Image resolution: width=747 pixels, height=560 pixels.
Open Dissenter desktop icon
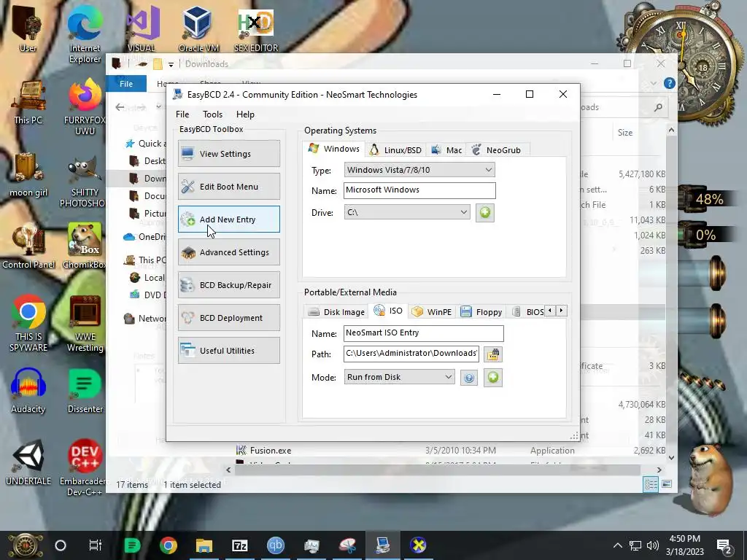click(85, 391)
